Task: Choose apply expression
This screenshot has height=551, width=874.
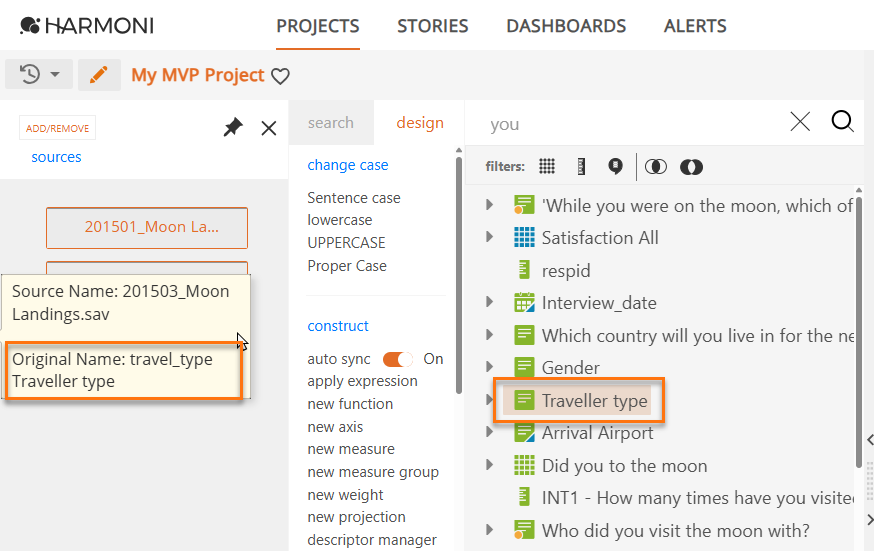Action: 362,382
